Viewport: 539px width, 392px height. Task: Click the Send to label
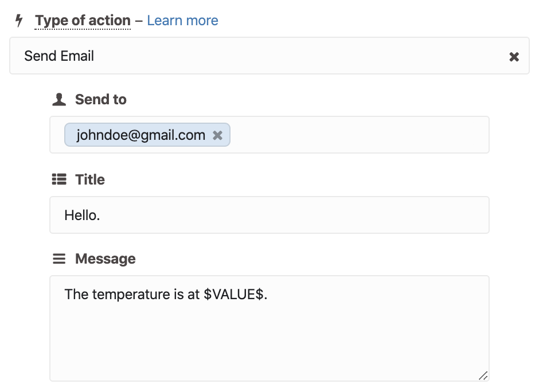click(101, 99)
